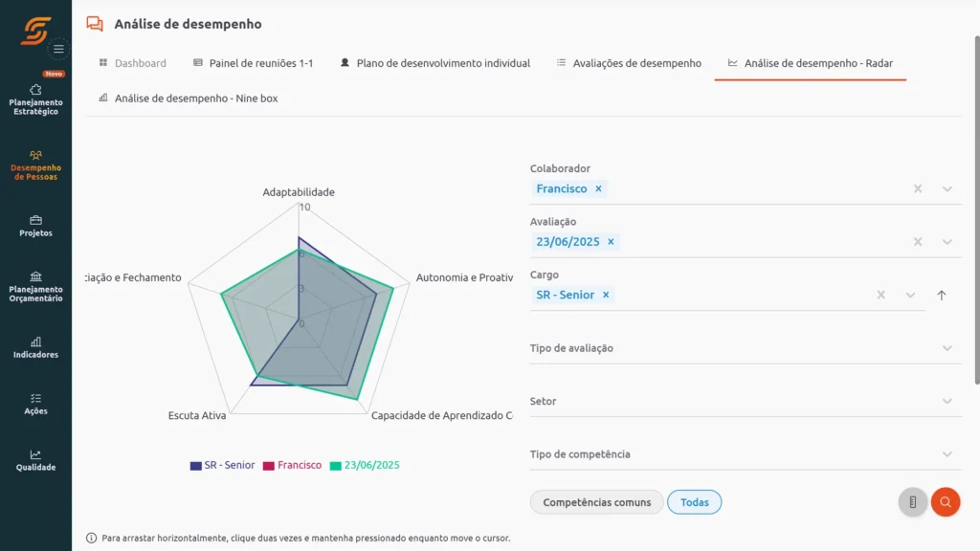Screen dimensions: 980x551
Task: Select Análise de desempenho - Radar tab
Action: (x=810, y=63)
